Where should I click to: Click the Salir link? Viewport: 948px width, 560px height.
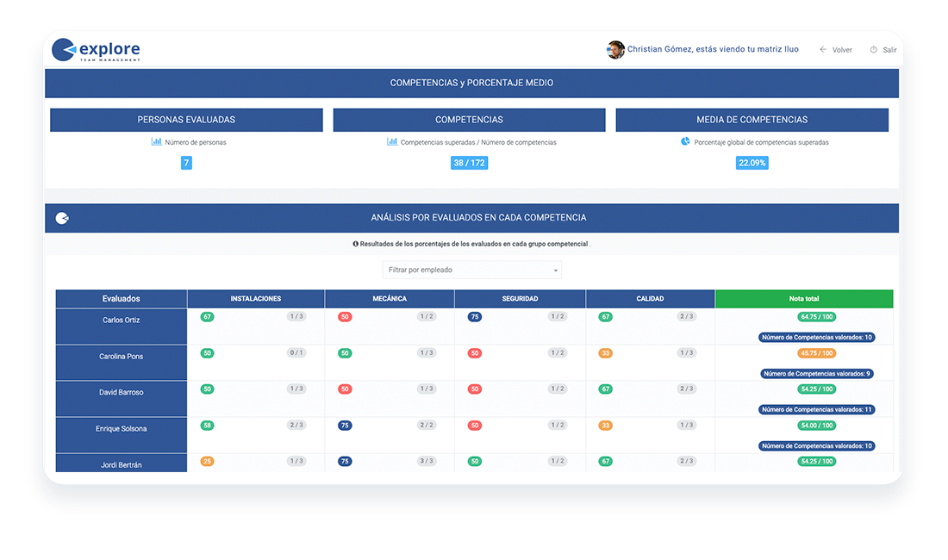883,49
